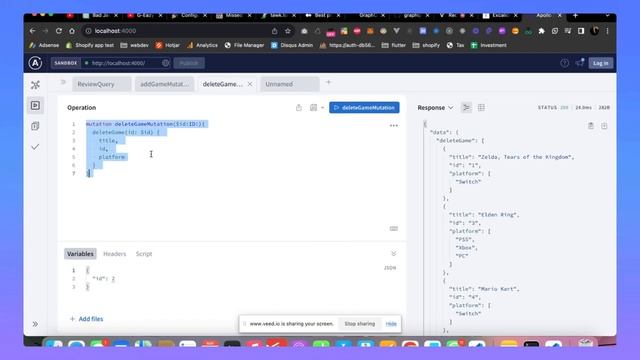
Task: Open the Investment bookmark
Action: tap(489, 45)
